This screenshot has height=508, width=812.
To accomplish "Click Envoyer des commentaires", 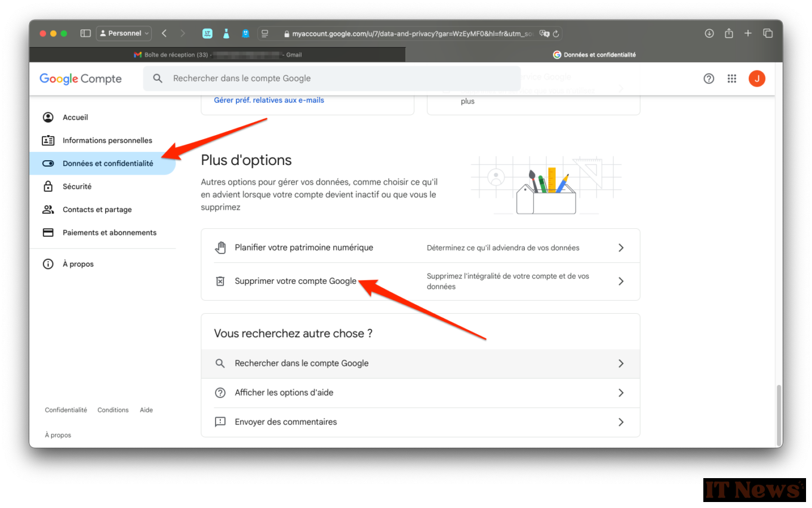I will pos(420,422).
